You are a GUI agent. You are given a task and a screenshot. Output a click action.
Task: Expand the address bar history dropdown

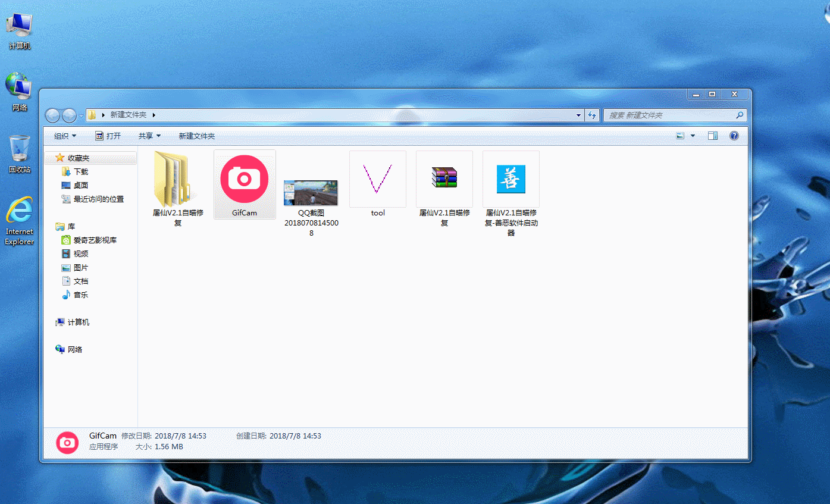[579, 115]
